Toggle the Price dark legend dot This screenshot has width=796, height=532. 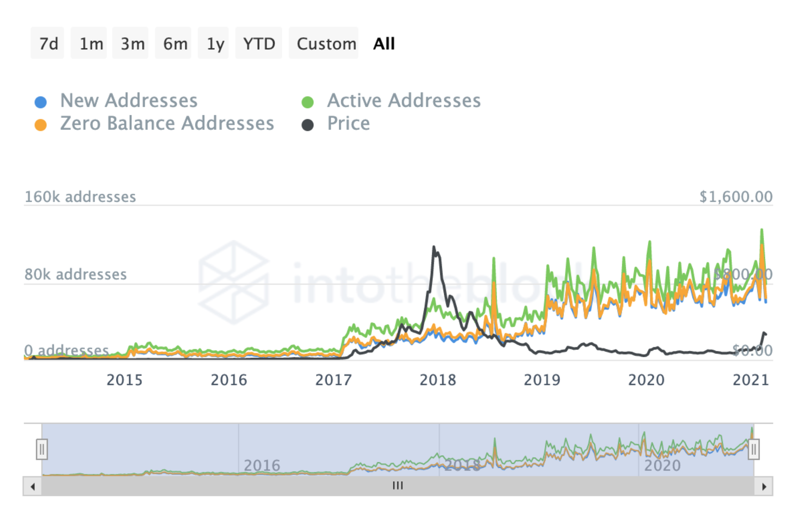[307, 125]
